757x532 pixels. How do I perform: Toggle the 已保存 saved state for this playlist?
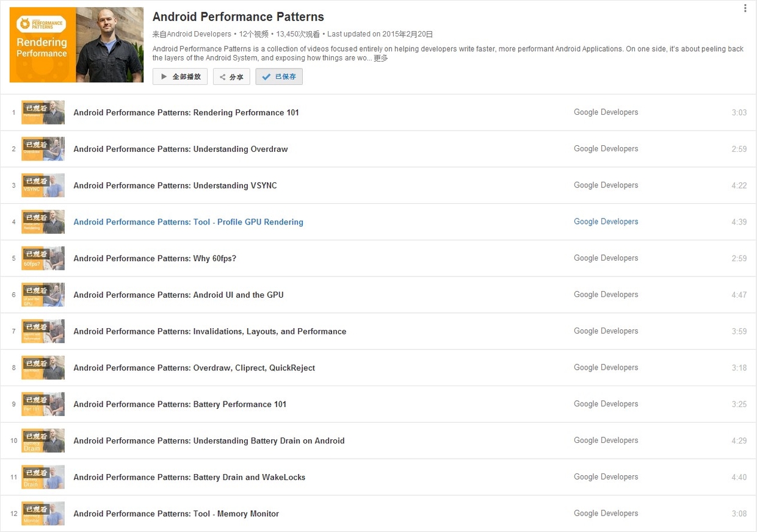pos(279,76)
